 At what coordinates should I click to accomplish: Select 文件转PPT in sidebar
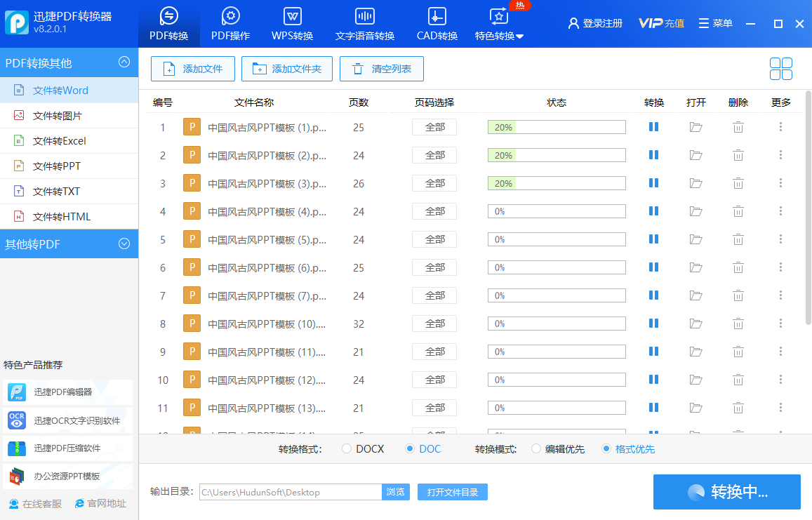tap(69, 166)
